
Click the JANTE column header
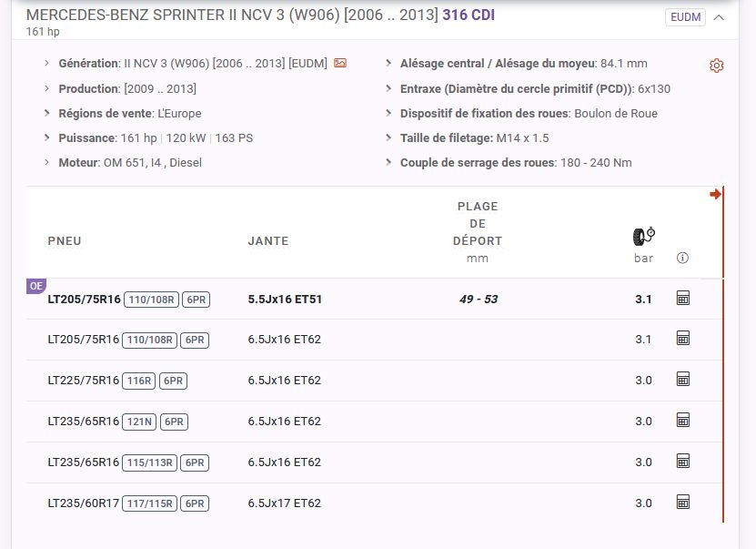click(268, 241)
